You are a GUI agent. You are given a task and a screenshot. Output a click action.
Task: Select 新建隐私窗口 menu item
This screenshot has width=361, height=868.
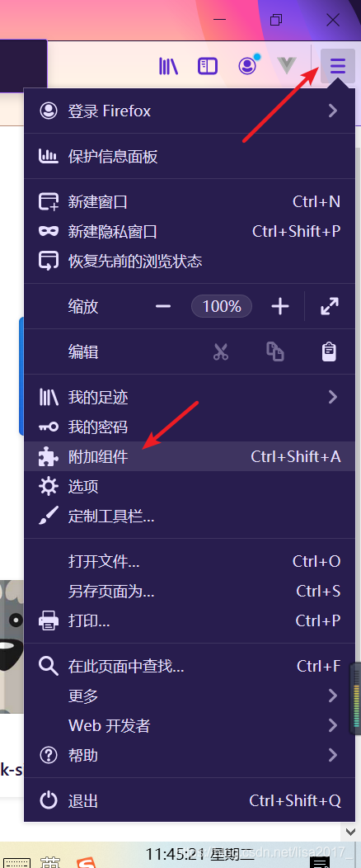190,231
